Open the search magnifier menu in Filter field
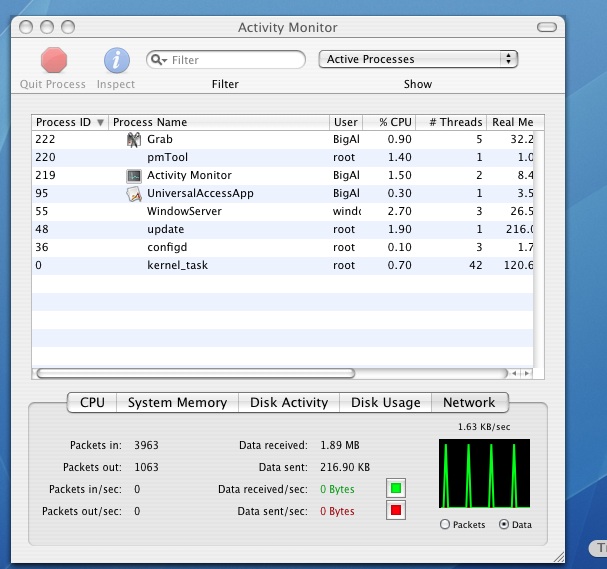Image resolution: width=607 pixels, height=569 pixels. pyautogui.click(x=159, y=60)
